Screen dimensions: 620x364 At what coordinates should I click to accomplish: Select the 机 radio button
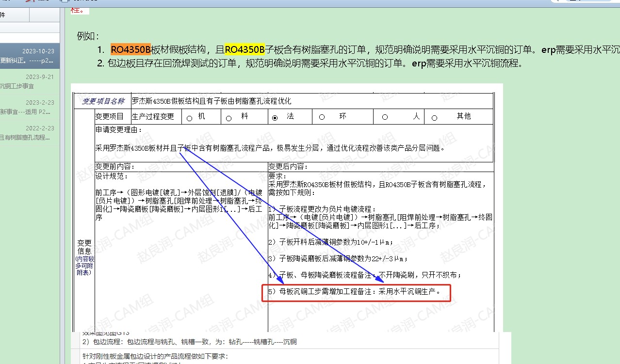[x=190, y=118]
